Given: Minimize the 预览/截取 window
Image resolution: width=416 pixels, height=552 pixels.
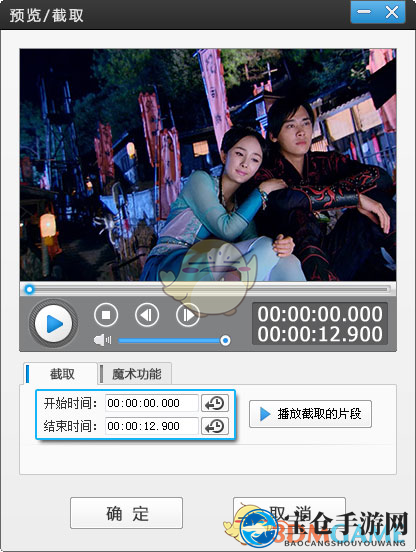Looking at the screenshot, I should (x=364, y=12).
